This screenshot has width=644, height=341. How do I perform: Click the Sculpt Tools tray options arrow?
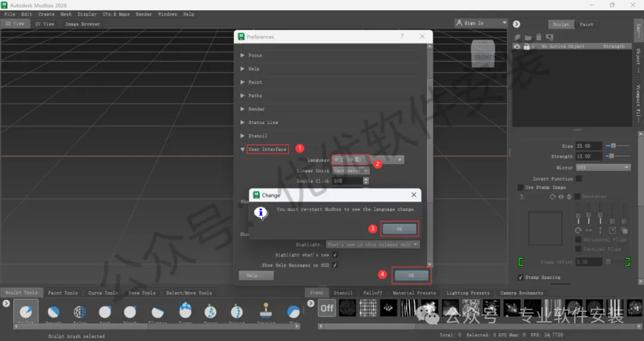pyautogui.click(x=6, y=303)
